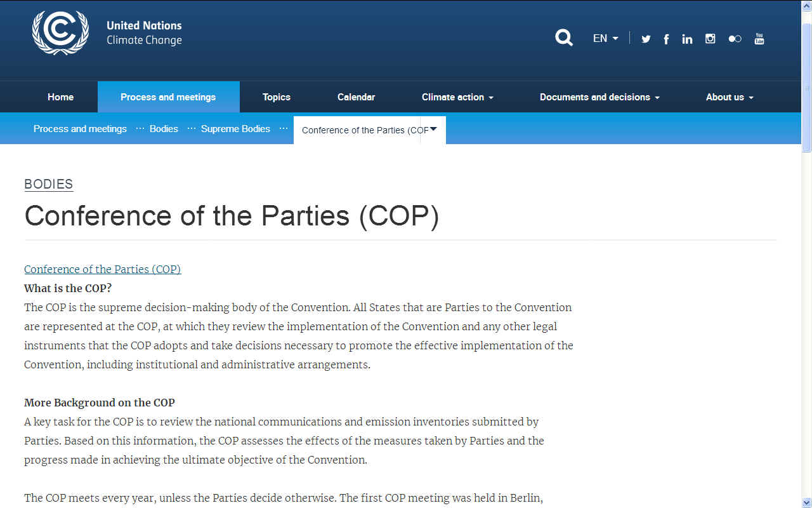The image size is (812, 508).
Task: Expand the Climate action menu
Action: pyautogui.click(x=457, y=97)
